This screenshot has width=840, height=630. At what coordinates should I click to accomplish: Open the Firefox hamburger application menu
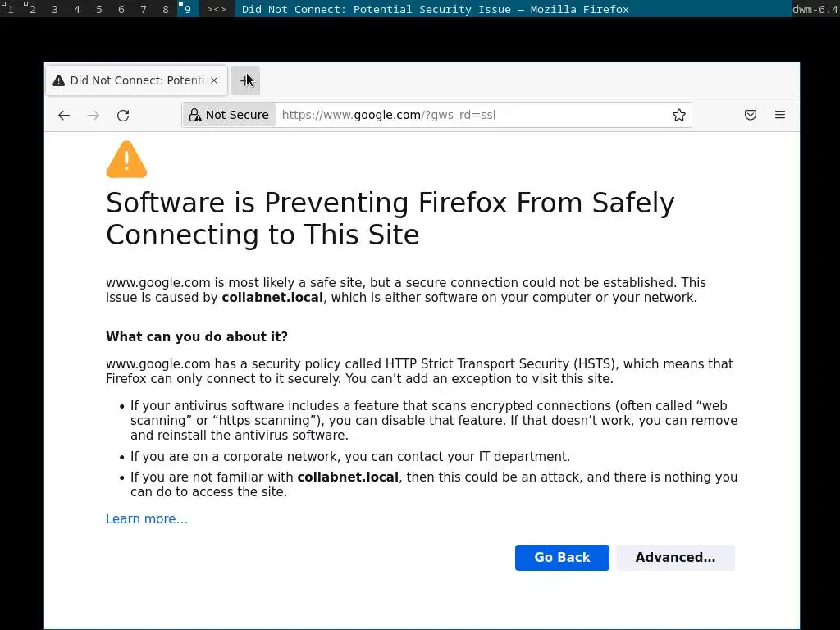click(780, 116)
